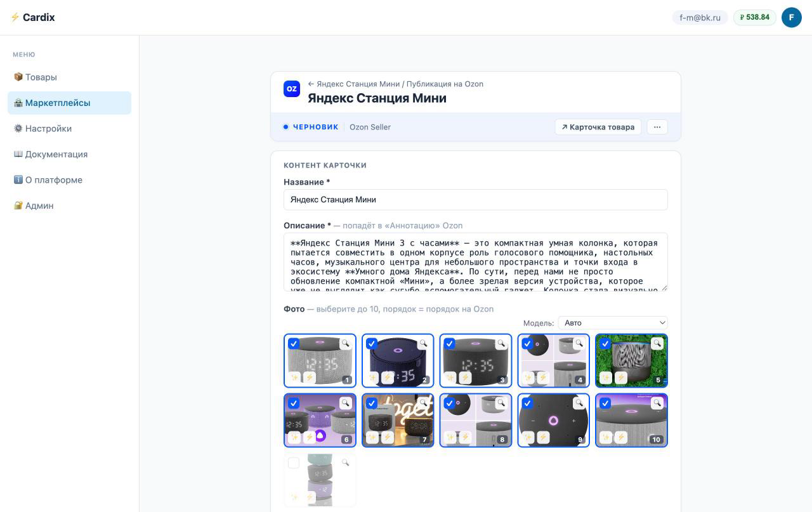This screenshot has width=812, height=512.
Task: Open the zoom magnifier on photo 1
Action: (x=345, y=343)
